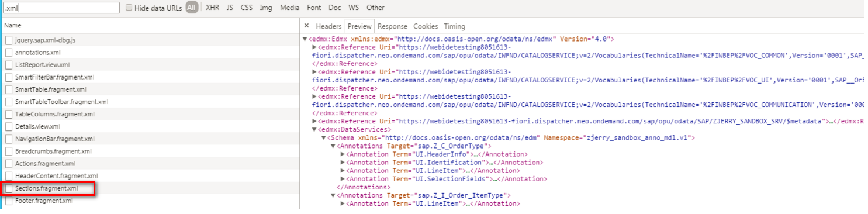Switch to the Headers tab
This screenshot has height=214, width=868.
(x=328, y=26)
